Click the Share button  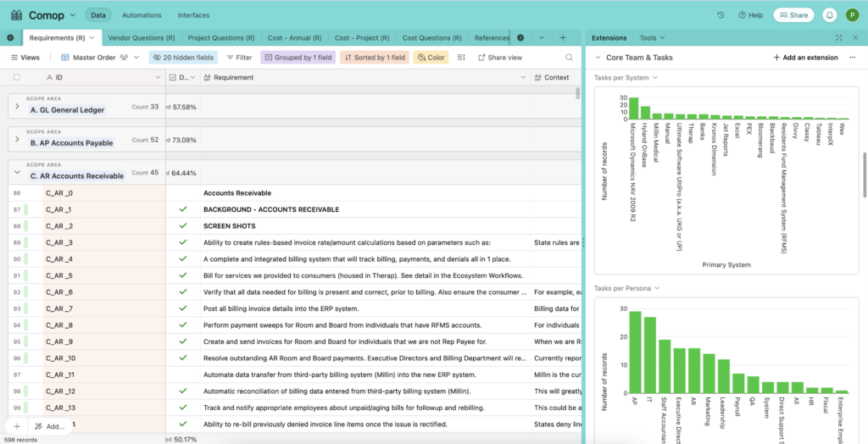[793, 15]
